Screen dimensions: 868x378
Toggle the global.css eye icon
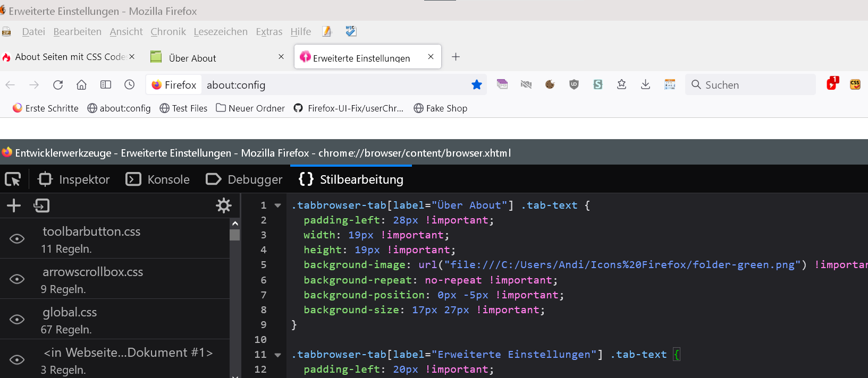coord(17,320)
